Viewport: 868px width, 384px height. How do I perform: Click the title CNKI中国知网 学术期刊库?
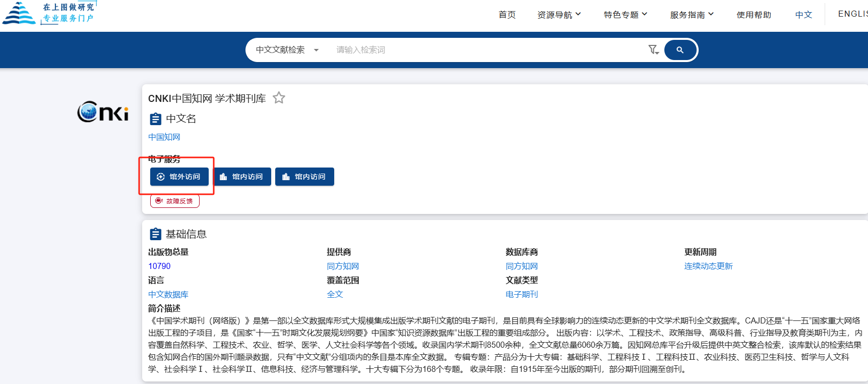pos(207,98)
